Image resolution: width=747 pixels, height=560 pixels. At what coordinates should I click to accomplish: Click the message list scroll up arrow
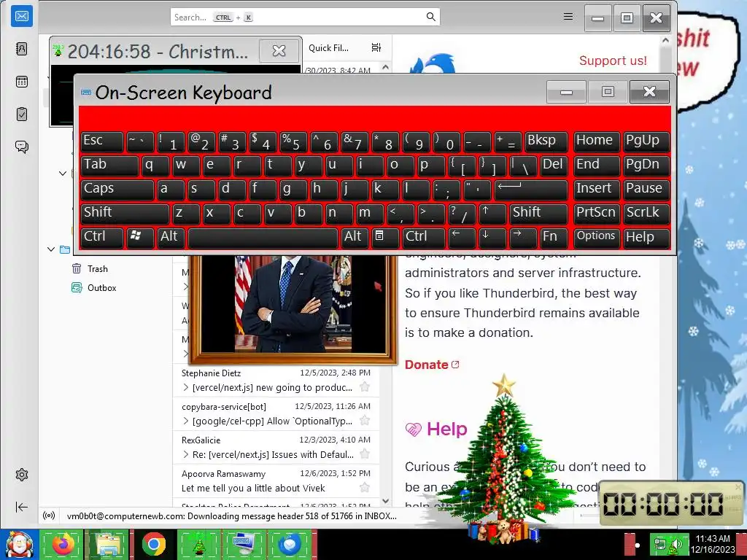(x=385, y=67)
